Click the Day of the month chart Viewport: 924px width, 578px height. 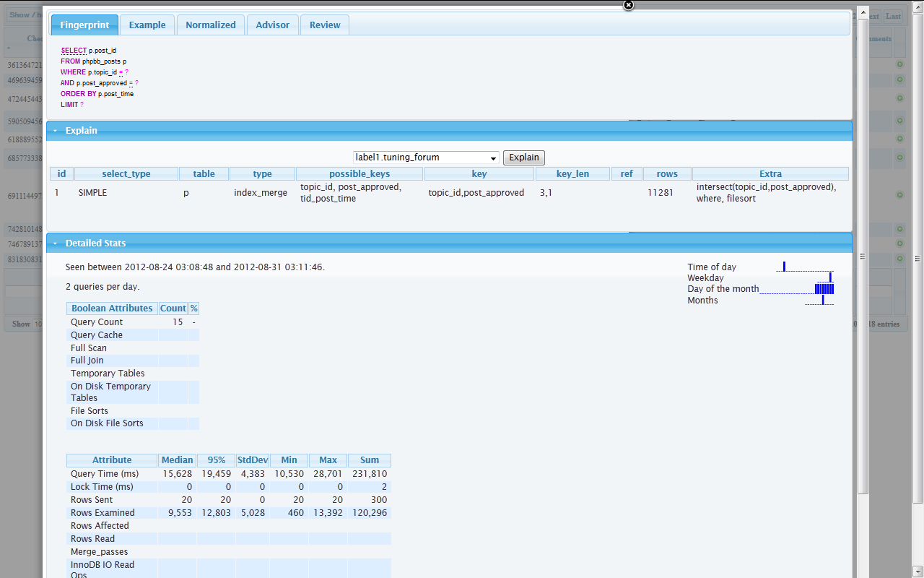pyautogui.click(x=797, y=289)
